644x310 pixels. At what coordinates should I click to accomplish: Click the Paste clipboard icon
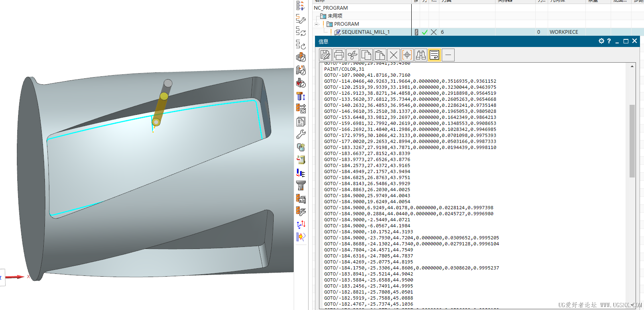(380, 55)
